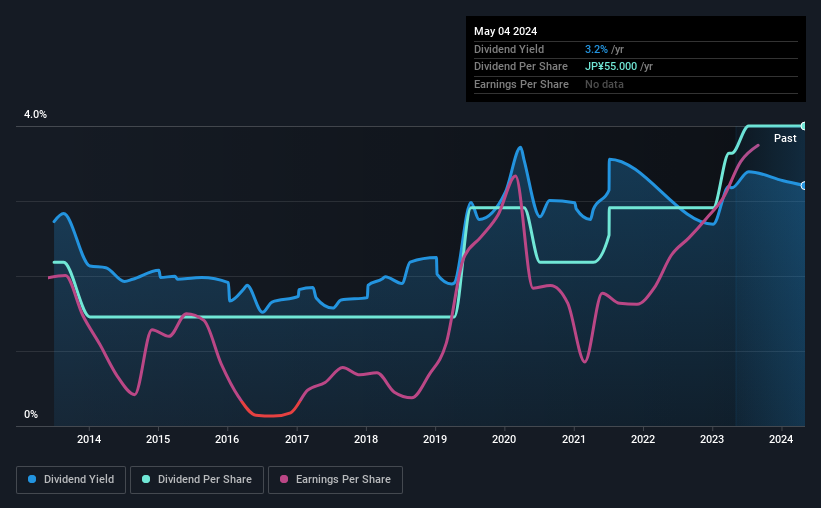
Task: Click the 3.2% Dividend Yield value in tooltip
Action: coord(596,49)
